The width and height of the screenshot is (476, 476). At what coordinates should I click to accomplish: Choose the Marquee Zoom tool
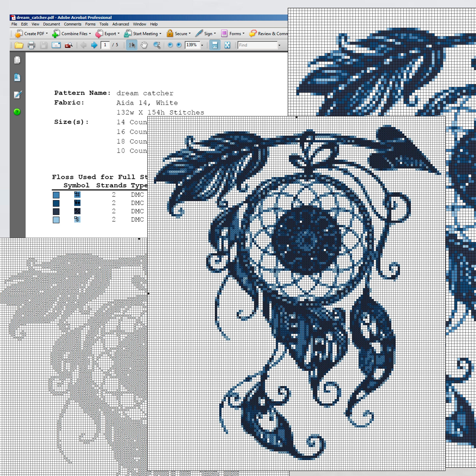pos(157,45)
